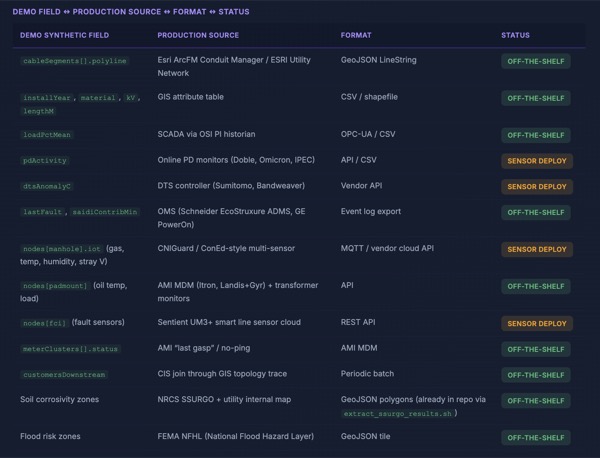This screenshot has width=600, height=458.
Task: Click the 'customersDownstream' code tag
Action: click(64, 375)
